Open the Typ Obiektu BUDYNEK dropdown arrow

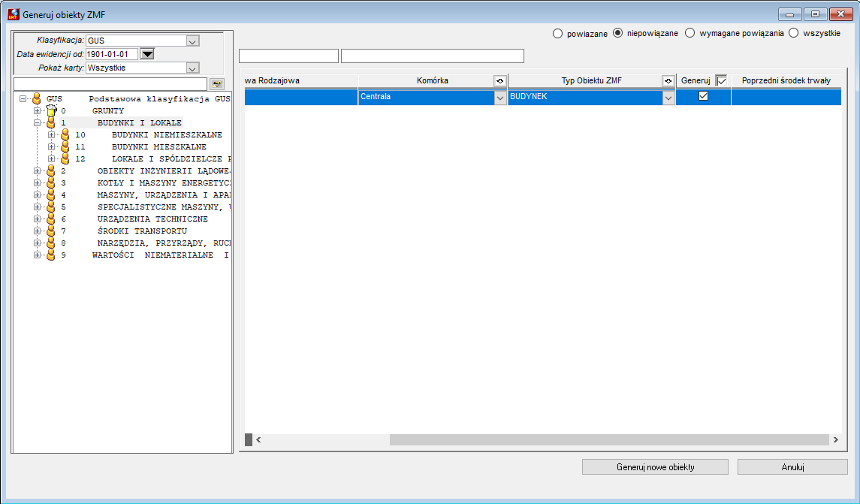pyautogui.click(x=668, y=98)
